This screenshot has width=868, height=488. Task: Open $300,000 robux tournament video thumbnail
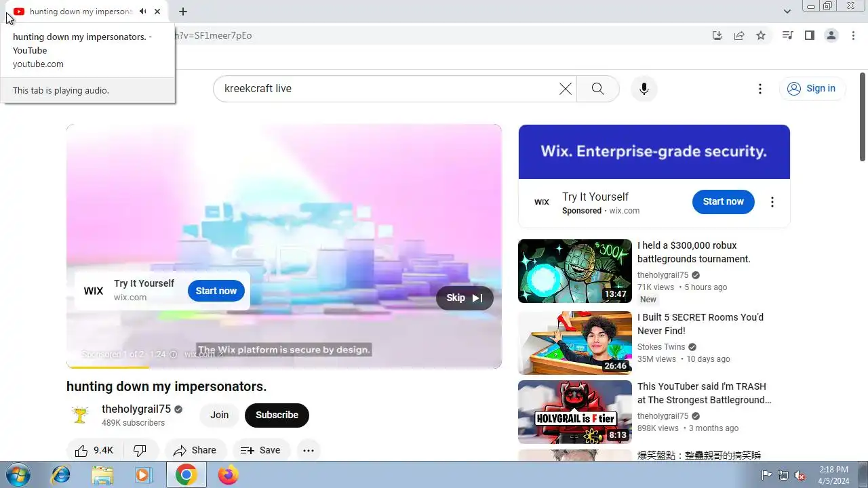[575, 271]
